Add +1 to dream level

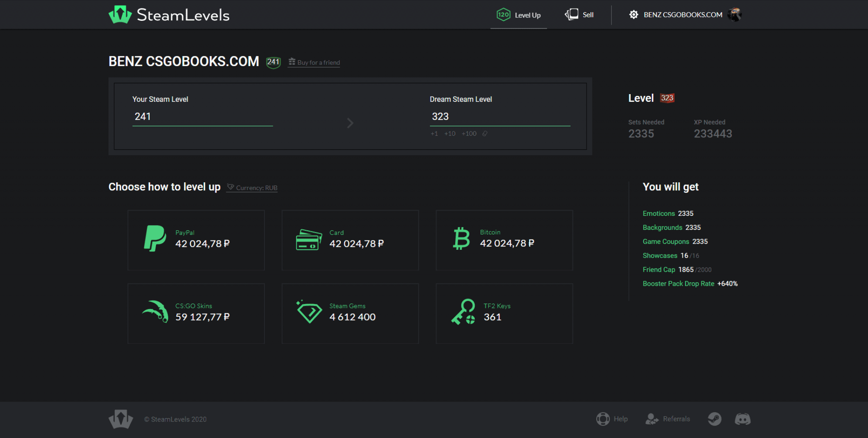tap(434, 134)
